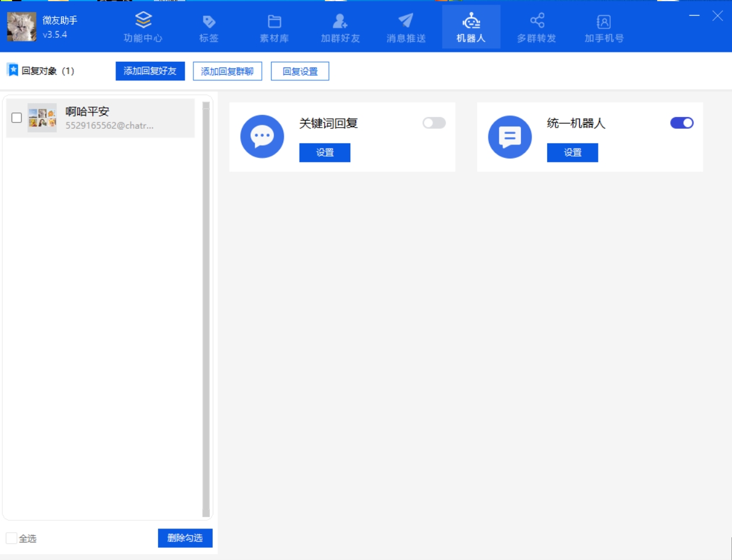Open the 标签 tag icon

point(209,22)
